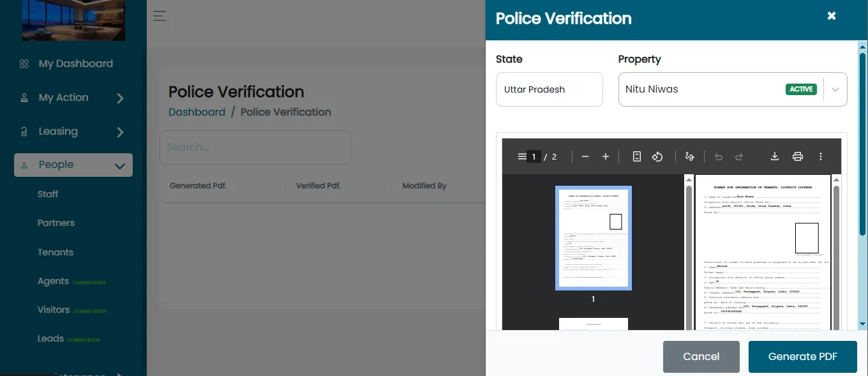
Task: Rotate the PDF counterclockwise
Action: tap(657, 156)
